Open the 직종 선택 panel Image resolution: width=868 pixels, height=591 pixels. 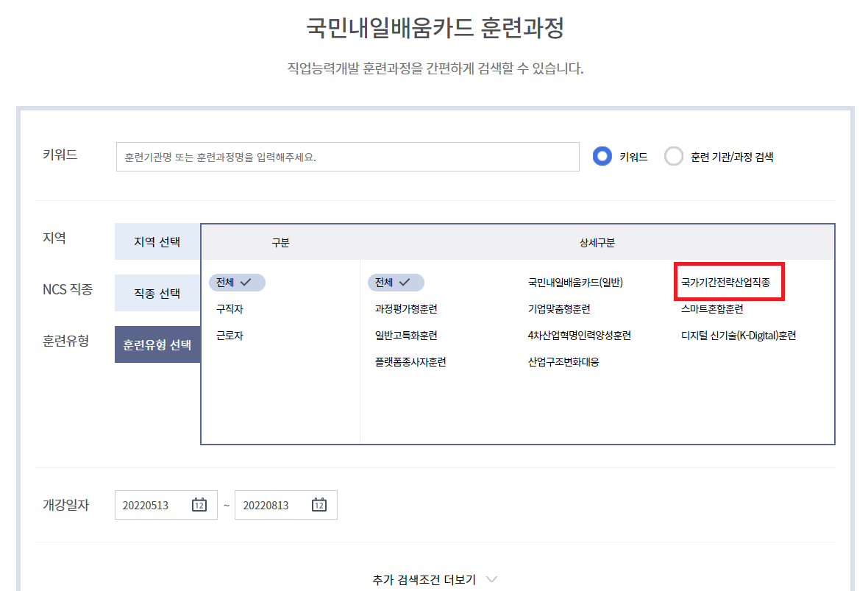click(157, 293)
